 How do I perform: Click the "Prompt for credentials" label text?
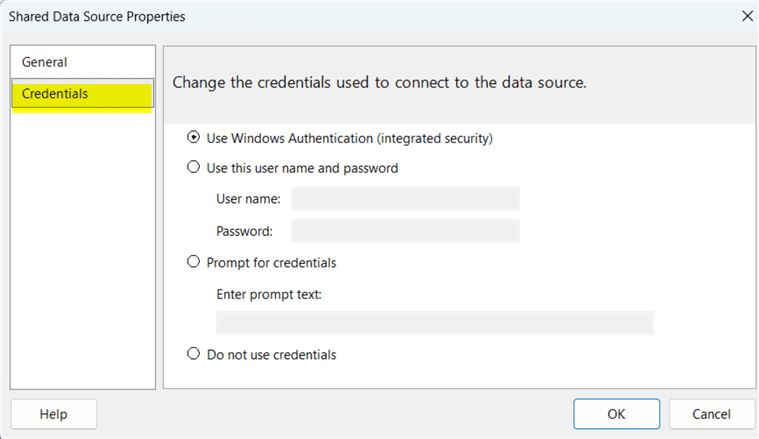(x=271, y=263)
